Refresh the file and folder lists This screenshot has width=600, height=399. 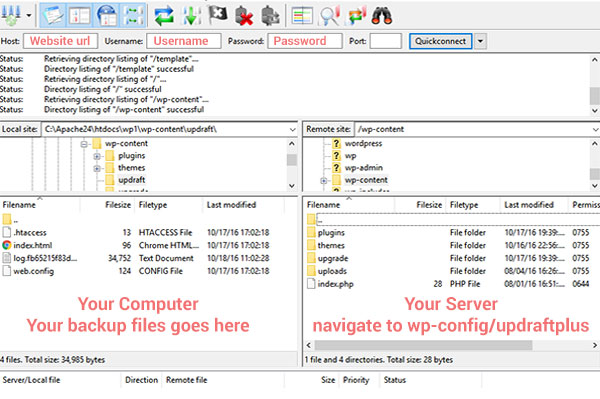[x=164, y=16]
